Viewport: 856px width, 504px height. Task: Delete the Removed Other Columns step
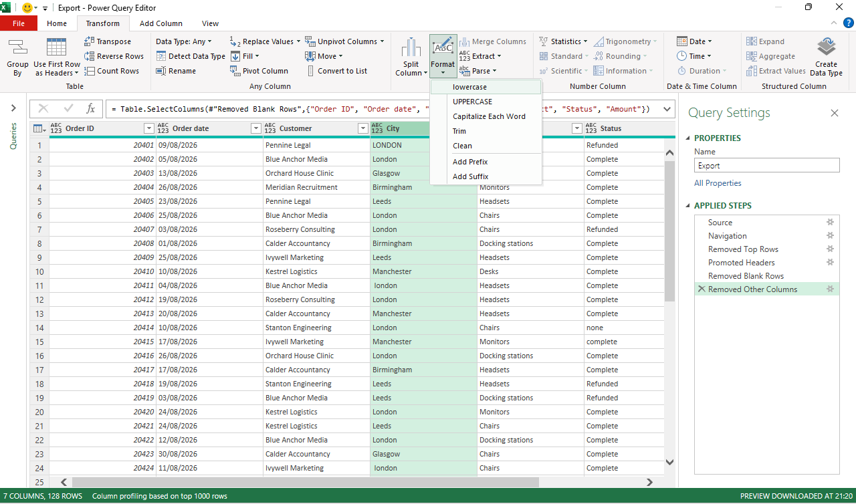point(702,289)
